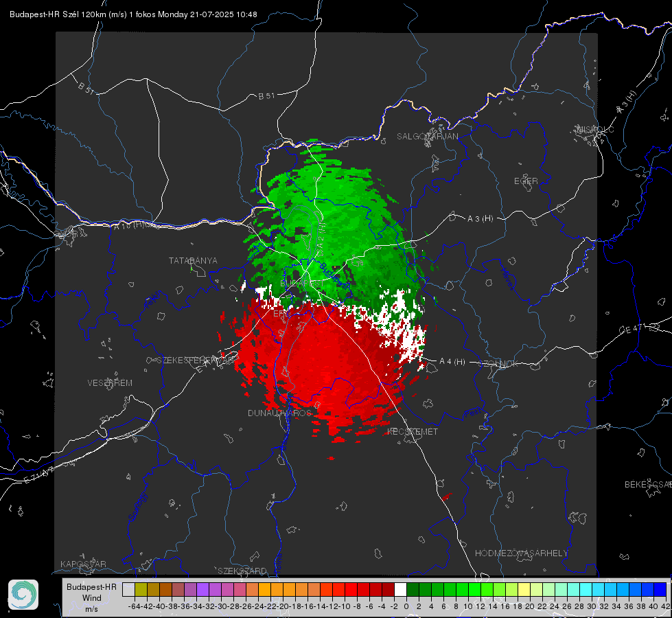
Task: Pick the yellow swatch between 18 and 20
Action: [524, 589]
